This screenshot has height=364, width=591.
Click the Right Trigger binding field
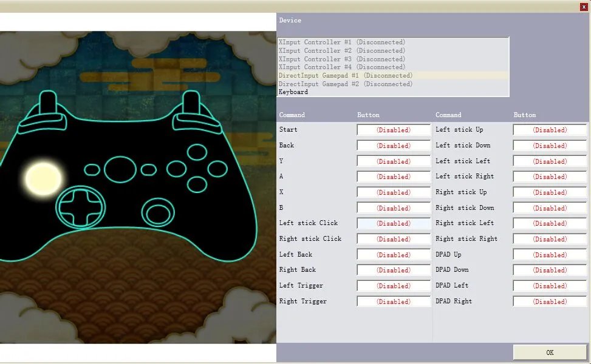click(393, 302)
